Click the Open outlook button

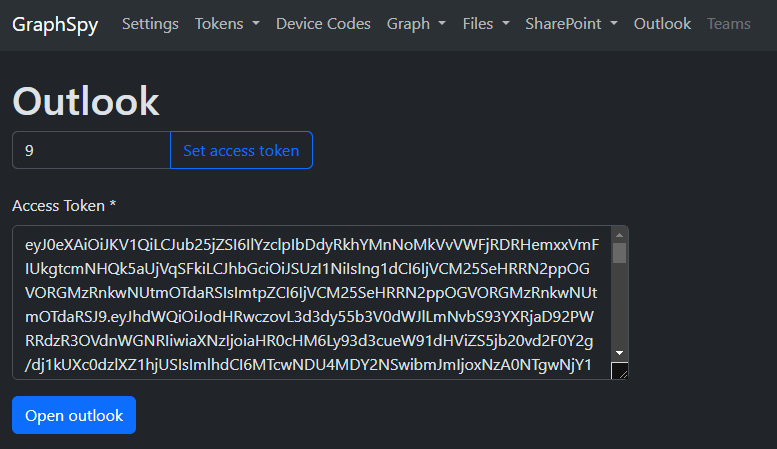coord(74,415)
